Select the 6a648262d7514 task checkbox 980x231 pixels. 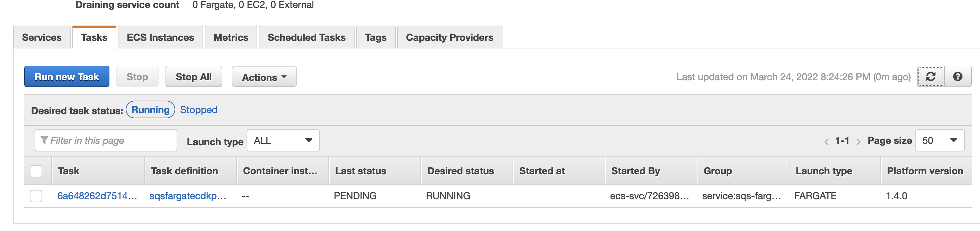[36, 196]
